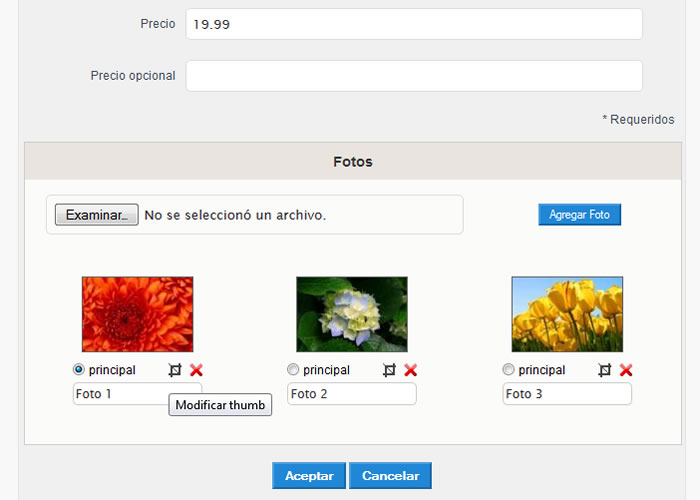The image size is (700, 500).
Task: Delete Foto 1 with red X
Action: (196, 370)
